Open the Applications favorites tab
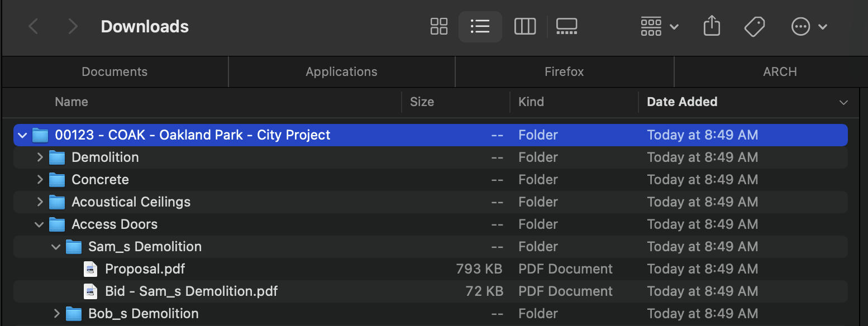Image resolution: width=868 pixels, height=326 pixels. [x=341, y=72]
